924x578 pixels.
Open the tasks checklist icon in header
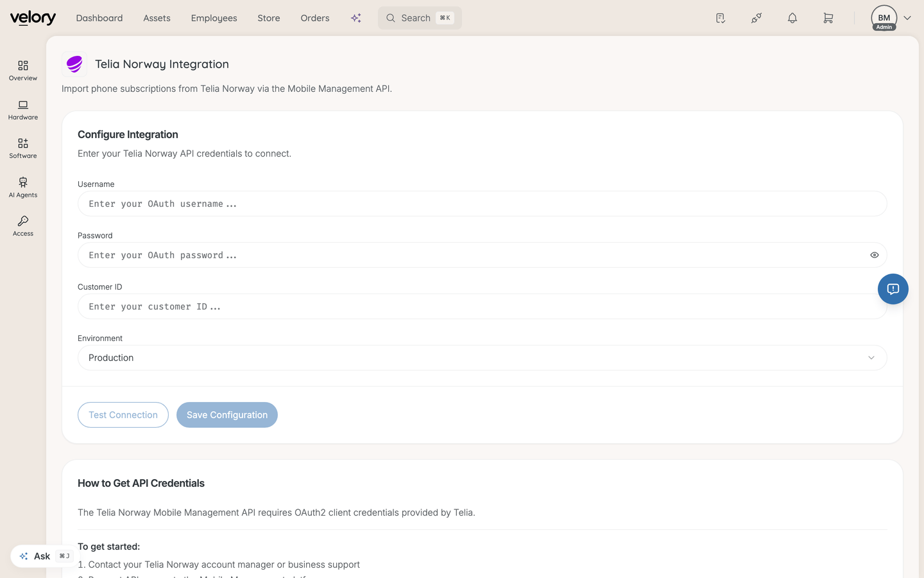coord(721,18)
